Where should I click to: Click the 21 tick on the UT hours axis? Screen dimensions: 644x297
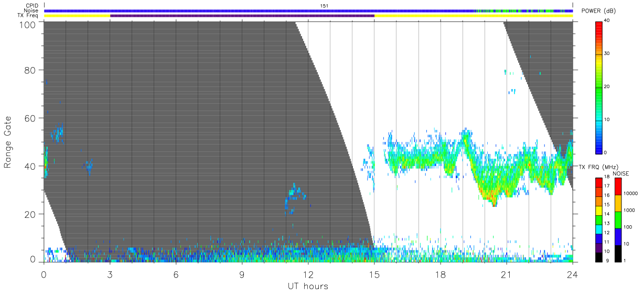pyautogui.click(x=506, y=274)
